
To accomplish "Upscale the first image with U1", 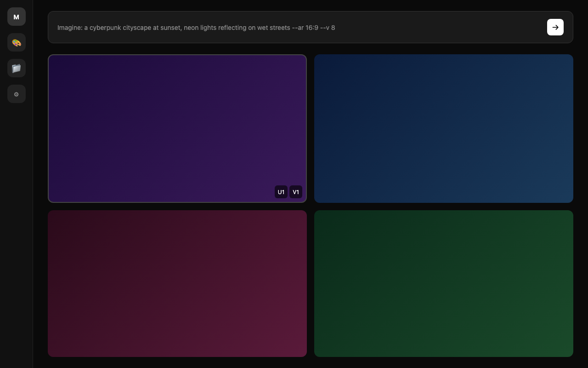I will [281, 192].
